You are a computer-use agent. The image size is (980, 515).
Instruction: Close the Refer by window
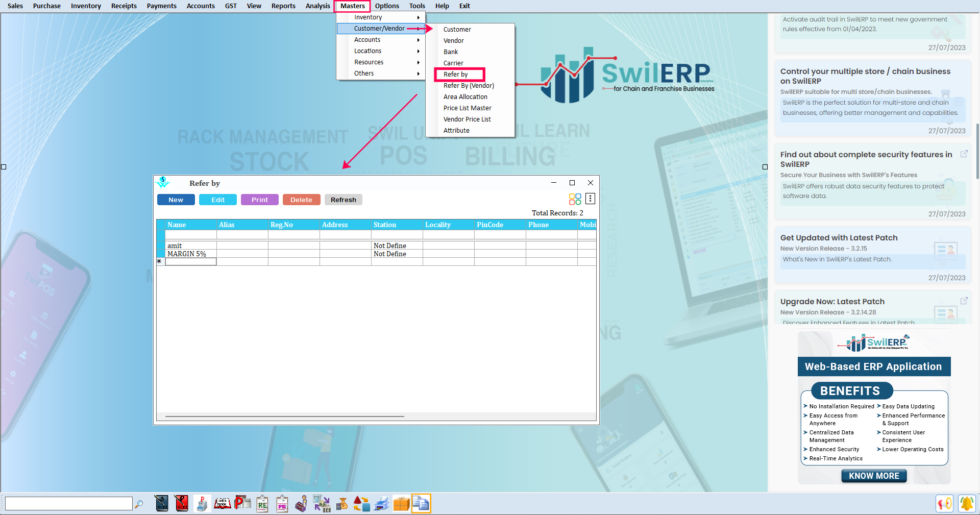(591, 183)
